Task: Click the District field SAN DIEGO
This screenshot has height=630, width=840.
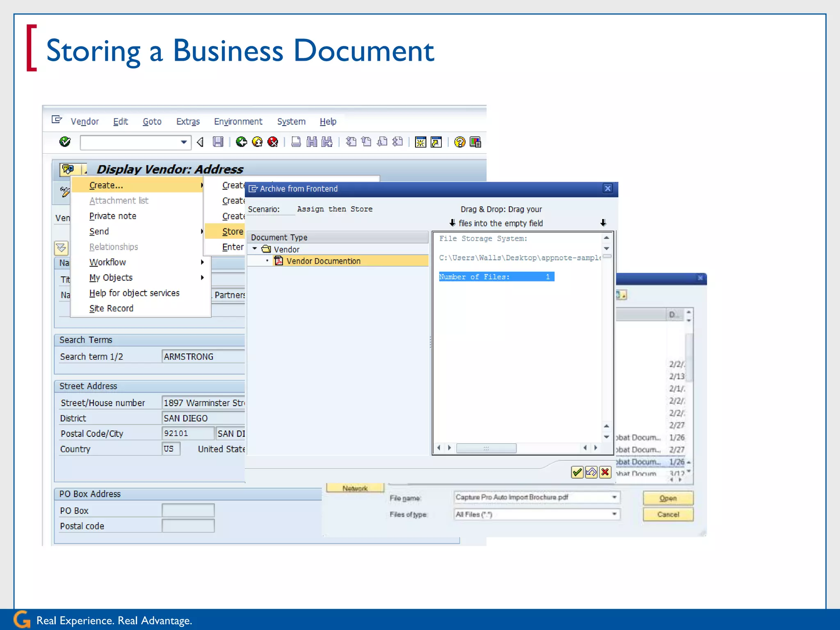Action: pyautogui.click(x=203, y=418)
